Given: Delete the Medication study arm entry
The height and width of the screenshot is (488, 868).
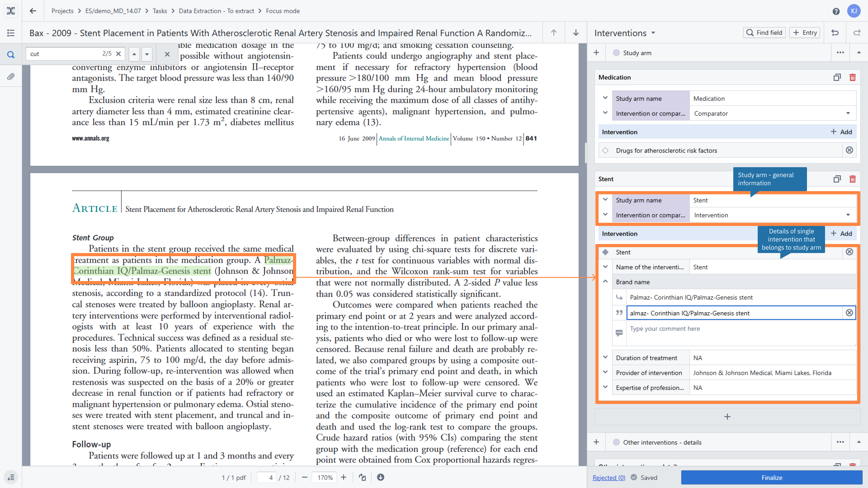Looking at the screenshot, I should tap(852, 77).
